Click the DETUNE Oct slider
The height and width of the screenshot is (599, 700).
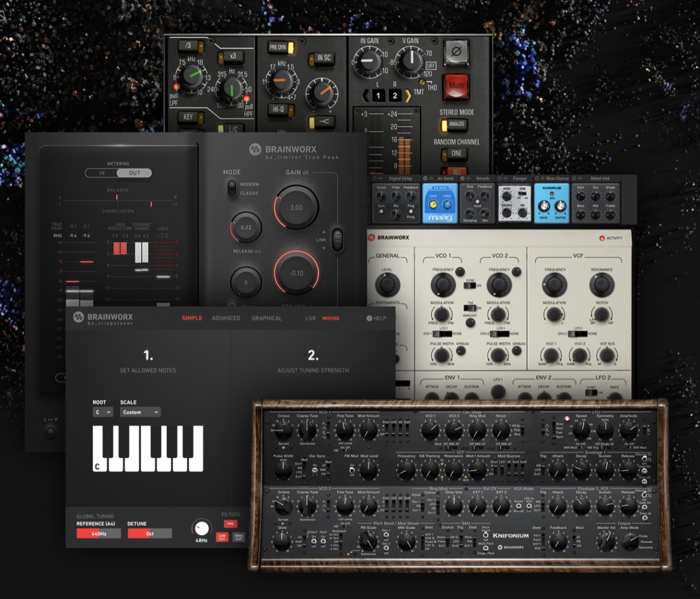click(150, 533)
